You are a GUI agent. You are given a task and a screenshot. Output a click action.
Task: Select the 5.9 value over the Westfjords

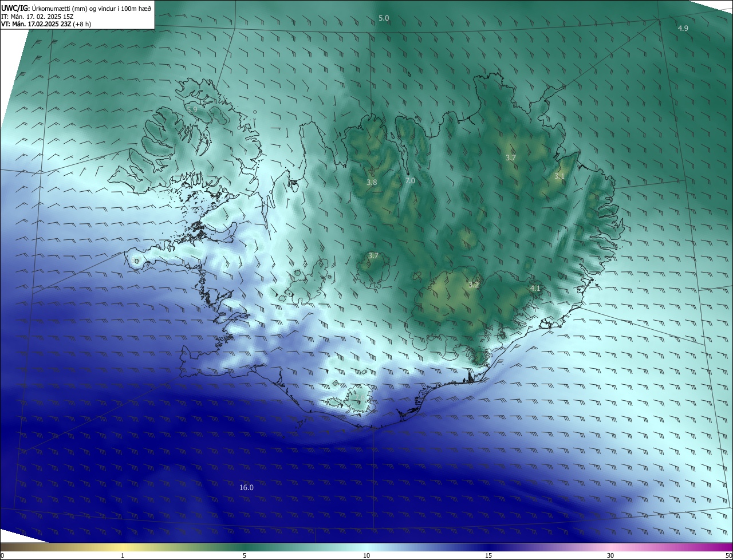(192, 109)
